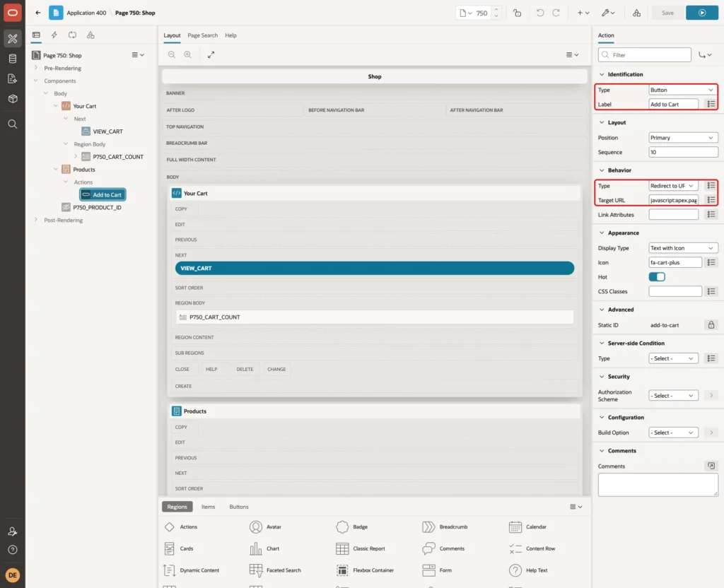Screen dimensions: 724x588
Task: Open the Administration user icon in sidebar
Action: (x=13, y=531)
